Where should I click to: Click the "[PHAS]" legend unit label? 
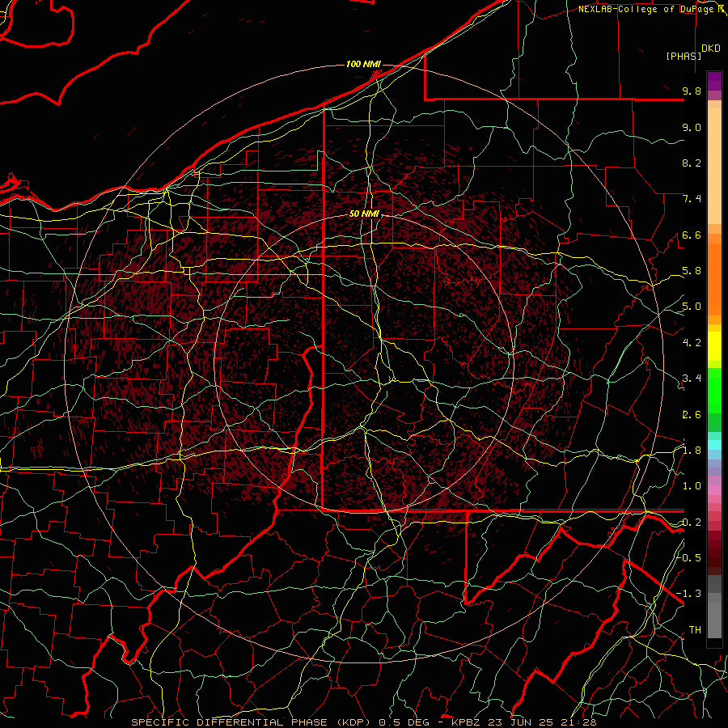click(684, 57)
